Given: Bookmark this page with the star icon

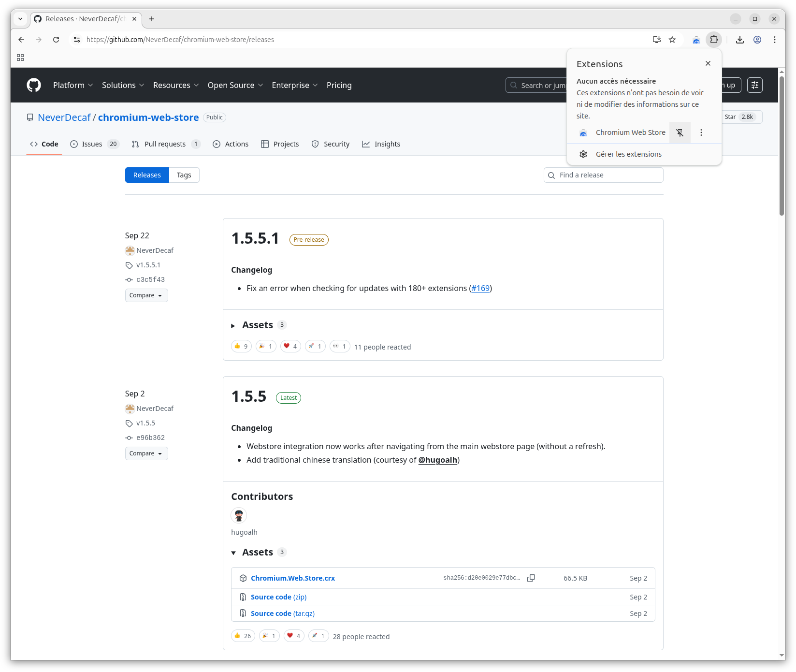Looking at the screenshot, I should [672, 40].
